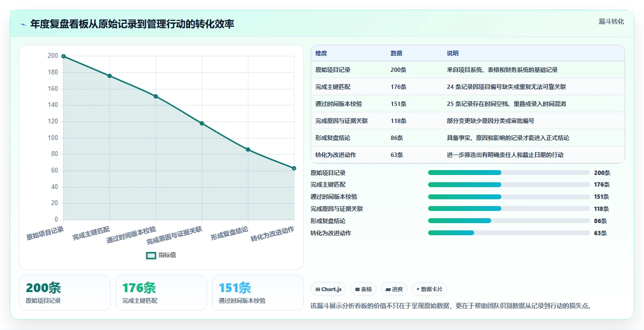Select the Chart.js tag chip
This screenshot has width=644, height=330.
(x=329, y=289)
